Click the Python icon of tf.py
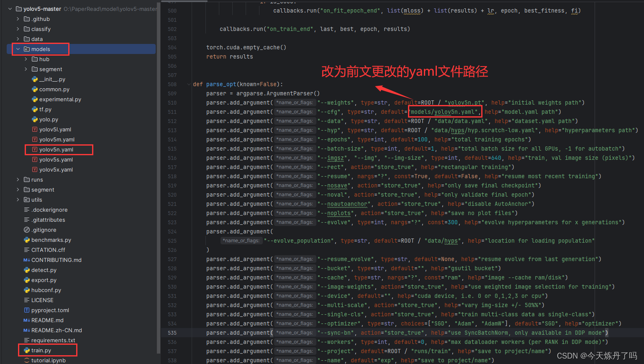Viewport: 644px width, 364px height. [x=35, y=109]
